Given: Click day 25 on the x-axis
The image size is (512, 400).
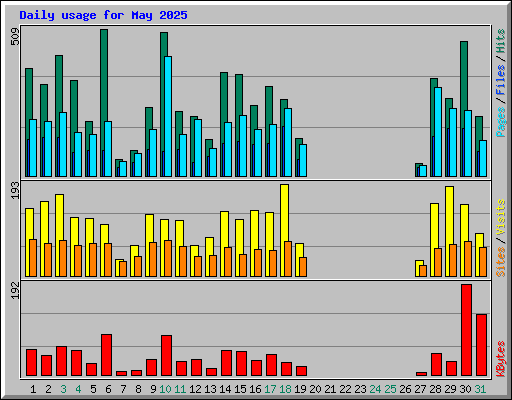Looking at the screenshot, I should [390, 389].
